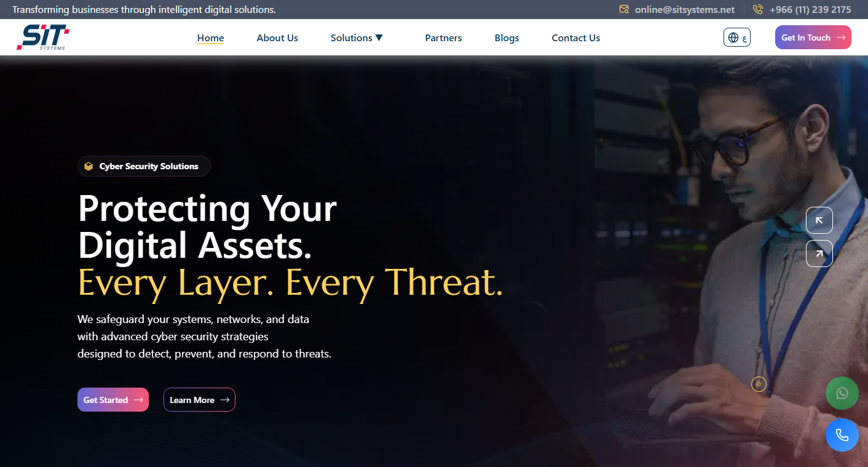Click the Get Started button
Viewport: 868px width, 467px height.
tap(113, 400)
